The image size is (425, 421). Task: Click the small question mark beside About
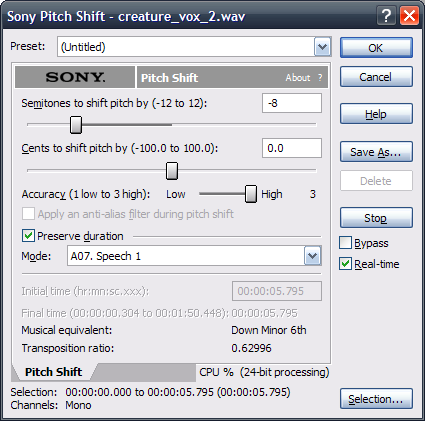[x=320, y=78]
